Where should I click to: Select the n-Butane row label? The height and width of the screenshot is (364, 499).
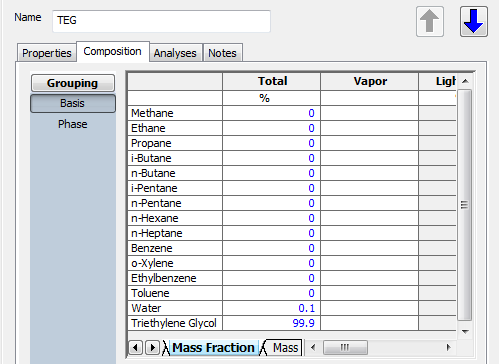175,173
